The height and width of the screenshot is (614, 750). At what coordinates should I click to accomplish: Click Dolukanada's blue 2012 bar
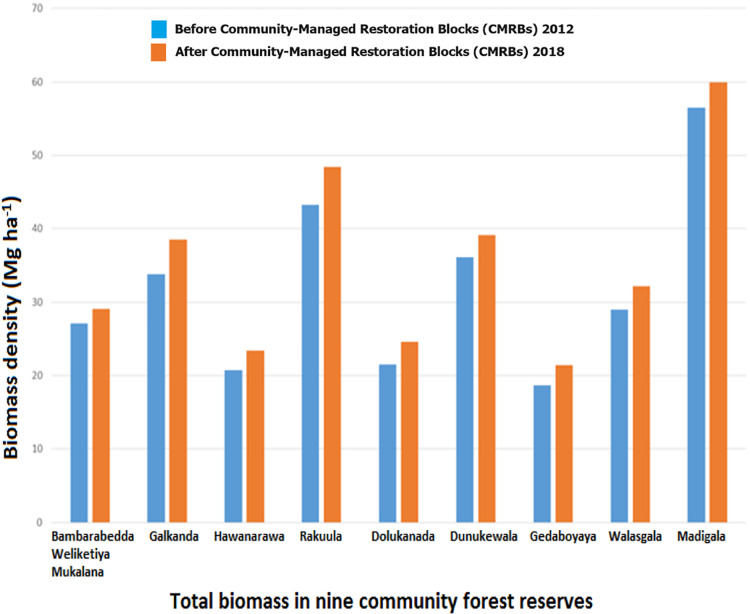(387, 443)
